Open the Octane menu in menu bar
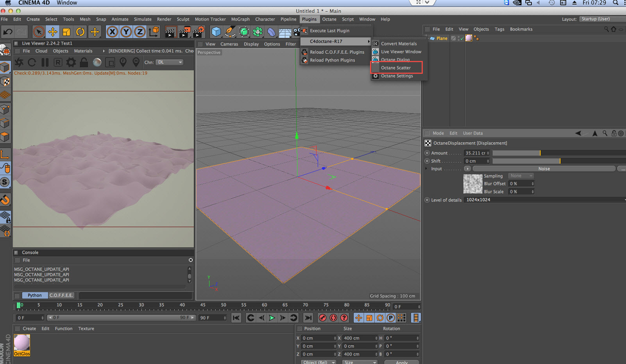 click(x=329, y=19)
